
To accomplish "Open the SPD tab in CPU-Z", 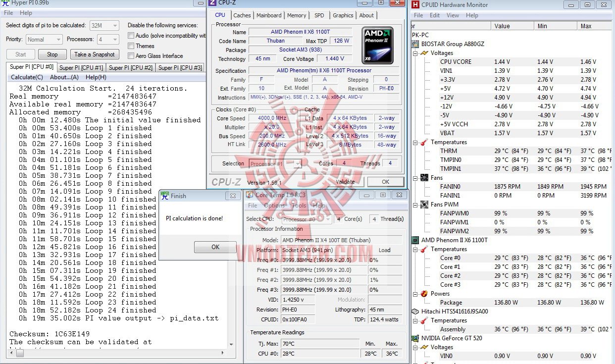I will coord(319,15).
